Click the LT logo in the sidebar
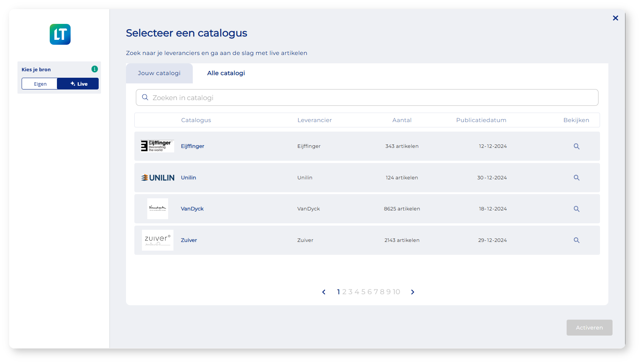 [60, 34]
